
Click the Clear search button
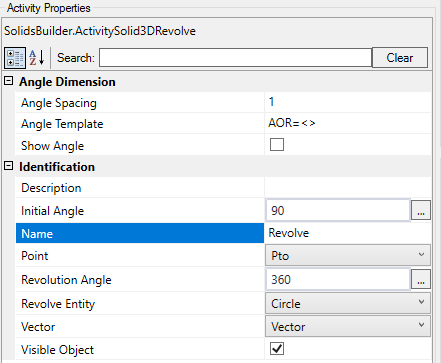click(400, 58)
